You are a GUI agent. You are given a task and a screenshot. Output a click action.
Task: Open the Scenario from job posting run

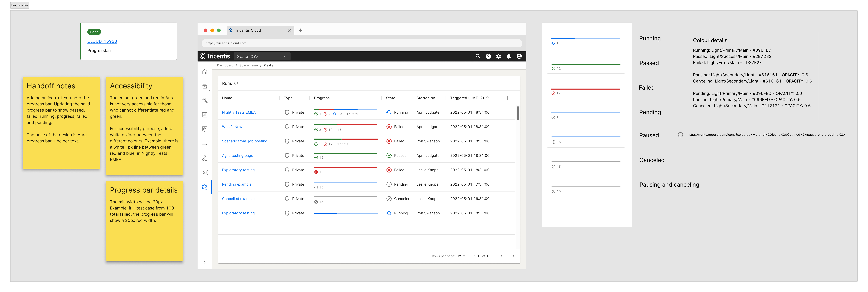(245, 141)
